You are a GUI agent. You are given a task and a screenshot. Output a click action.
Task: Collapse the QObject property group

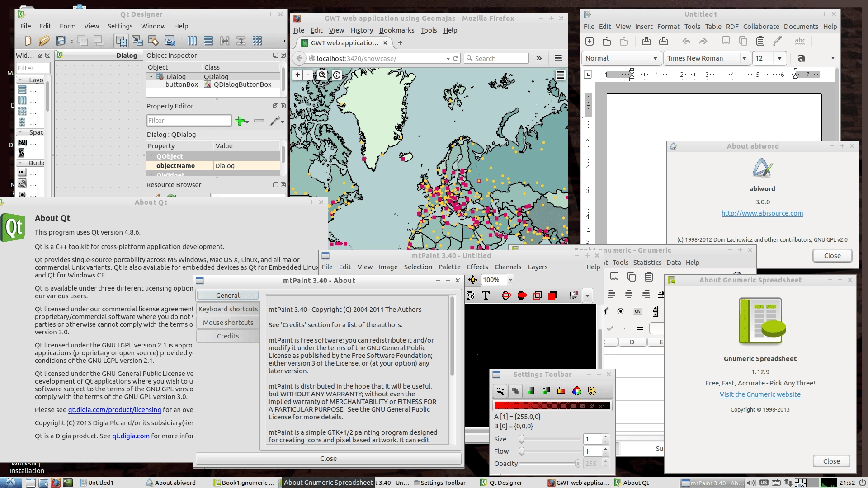coord(151,156)
